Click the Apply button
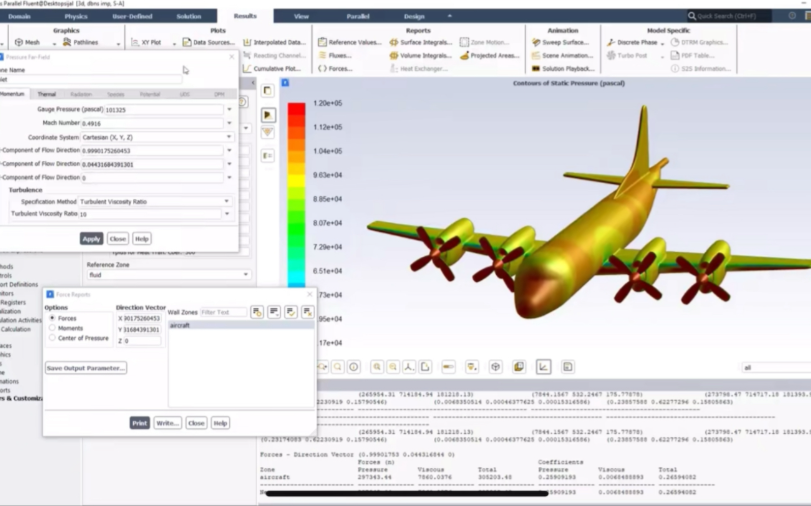 click(92, 239)
